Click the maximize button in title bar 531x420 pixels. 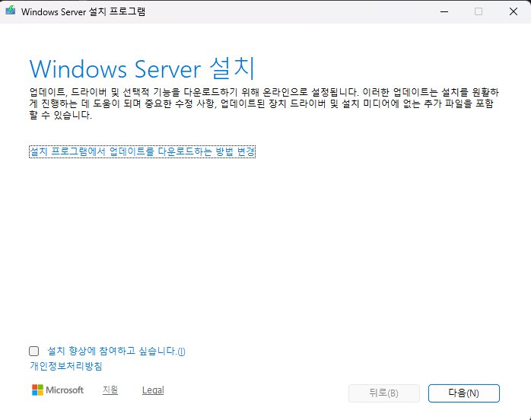[x=479, y=11]
